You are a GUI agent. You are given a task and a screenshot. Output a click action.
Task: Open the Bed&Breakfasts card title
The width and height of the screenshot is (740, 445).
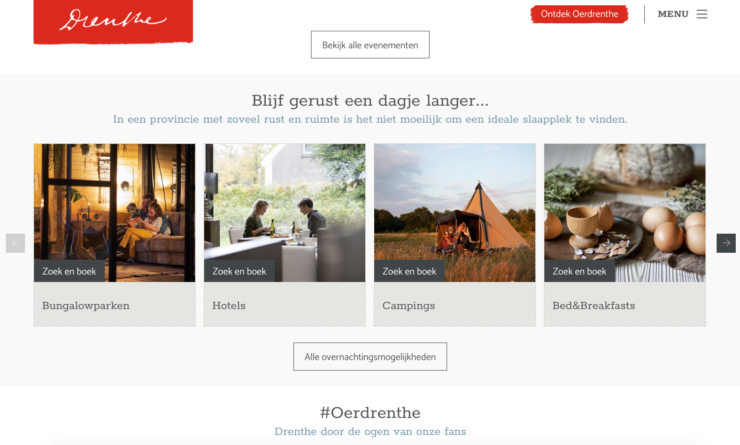[x=594, y=306]
